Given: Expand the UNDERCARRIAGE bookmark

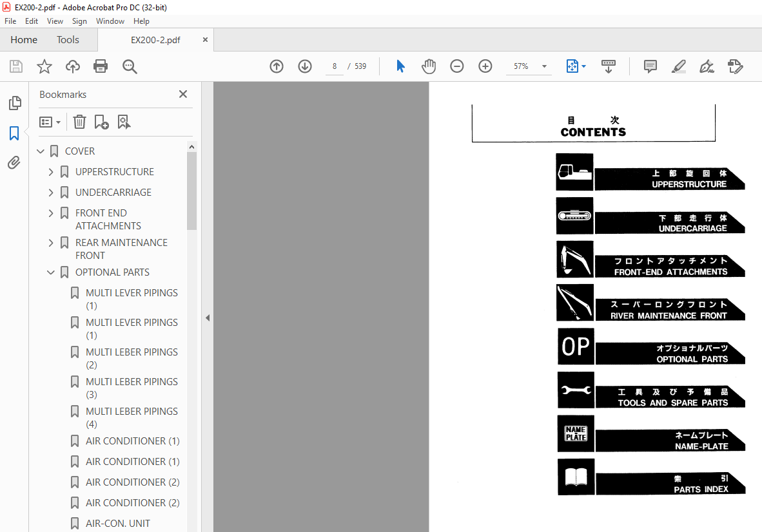Looking at the screenshot, I should pos(50,193).
